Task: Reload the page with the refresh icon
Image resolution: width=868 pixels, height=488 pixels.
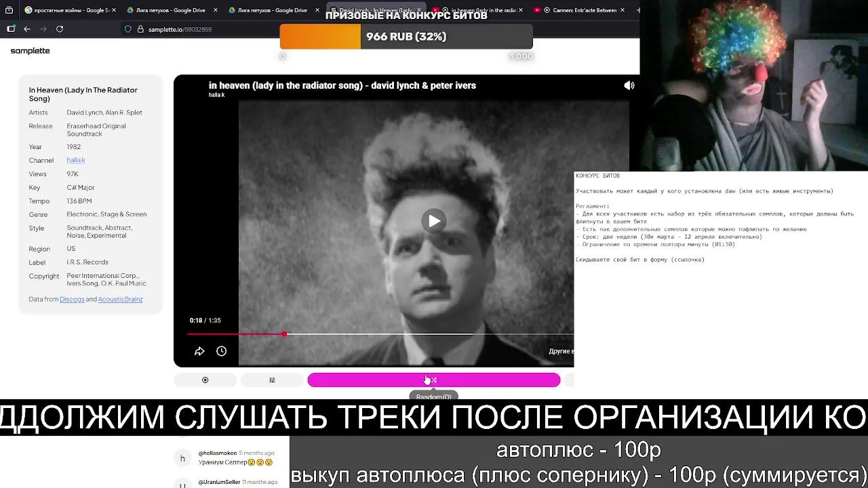Action: [x=60, y=29]
